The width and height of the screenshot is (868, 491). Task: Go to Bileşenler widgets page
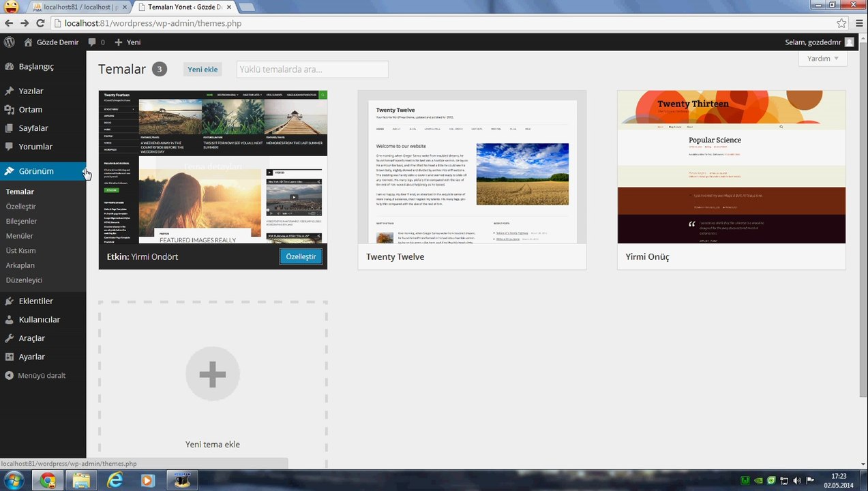click(x=21, y=221)
